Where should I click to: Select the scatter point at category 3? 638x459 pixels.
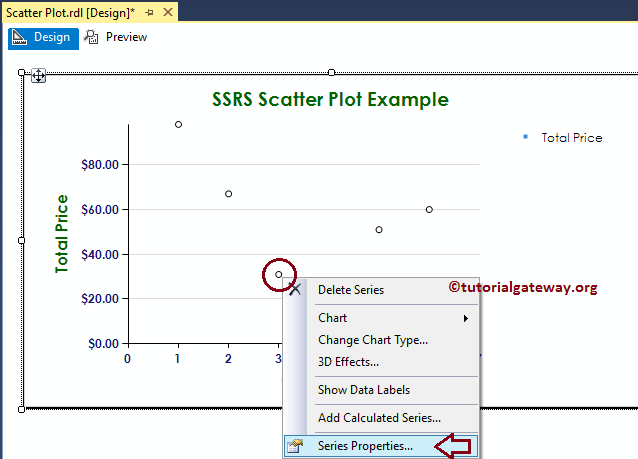[x=279, y=275]
